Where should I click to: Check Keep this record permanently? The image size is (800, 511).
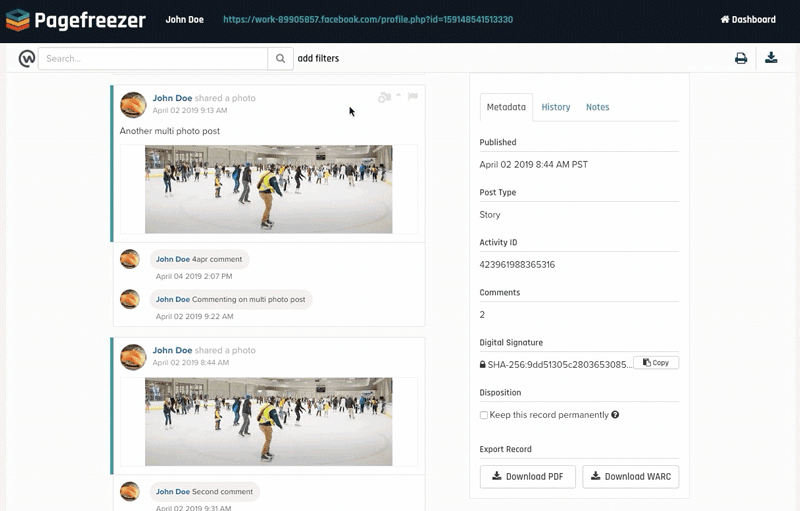pos(484,415)
